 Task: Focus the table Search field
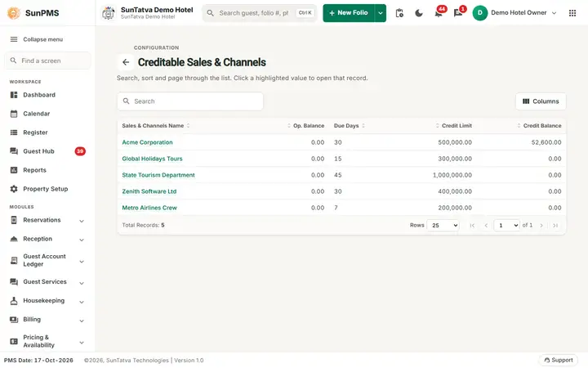190,101
